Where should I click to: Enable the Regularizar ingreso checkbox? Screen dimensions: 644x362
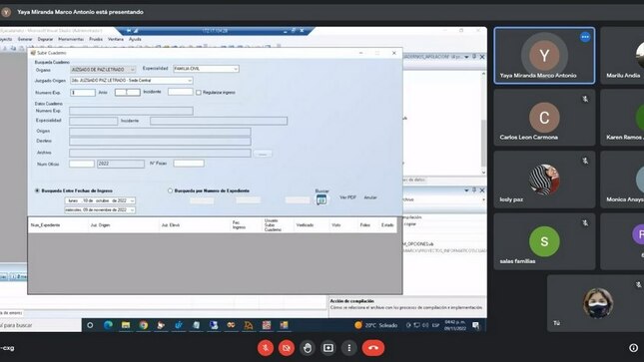tap(199, 93)
